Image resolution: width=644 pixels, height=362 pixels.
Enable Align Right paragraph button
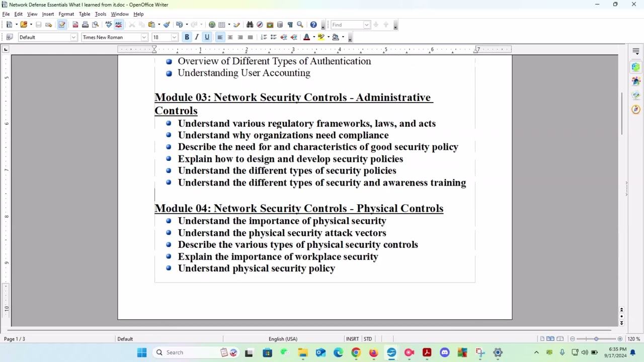click(x=240, y=37)
